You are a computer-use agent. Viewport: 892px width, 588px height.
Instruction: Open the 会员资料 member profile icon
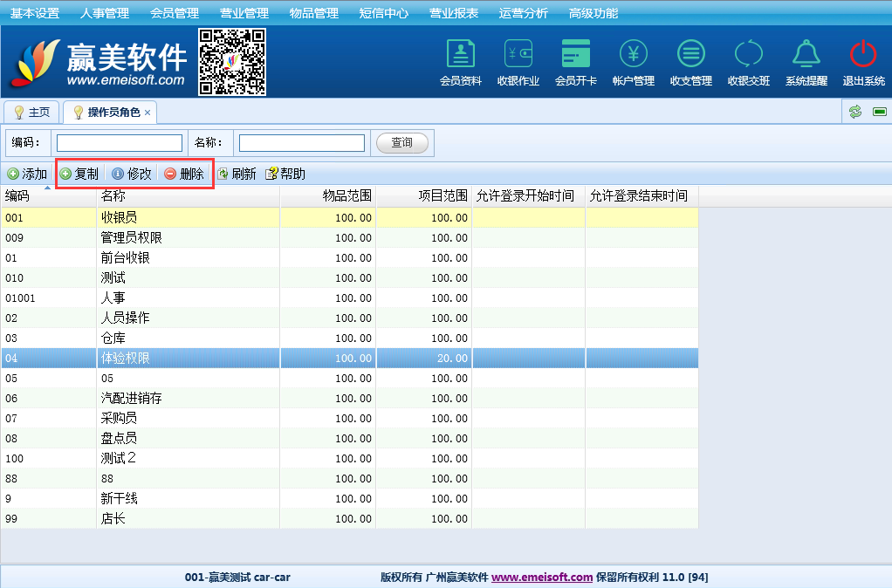[x=460, y=55]
